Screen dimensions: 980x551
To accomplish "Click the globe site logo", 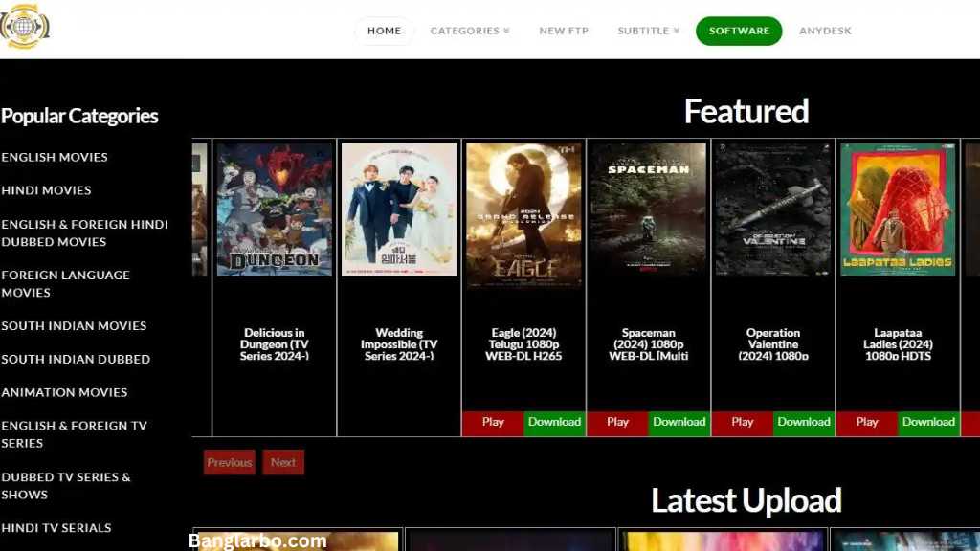I will pos(24,26).
